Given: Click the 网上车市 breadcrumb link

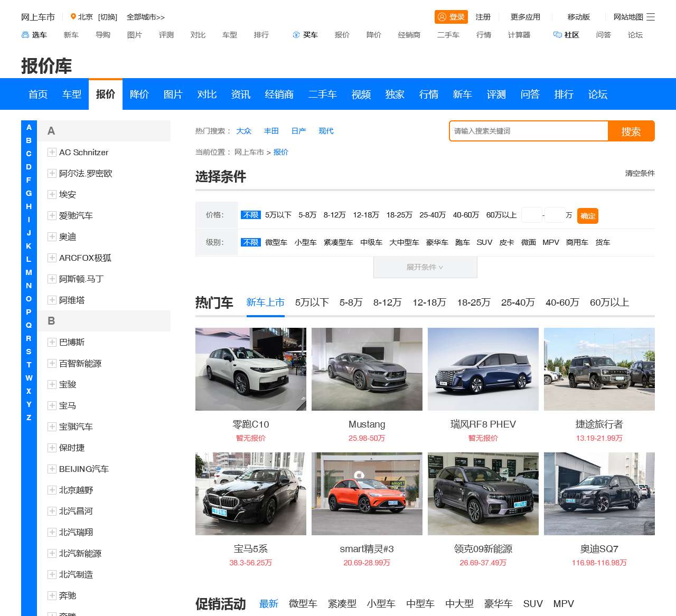Looking at the screenshot, I should click(249, 152).
